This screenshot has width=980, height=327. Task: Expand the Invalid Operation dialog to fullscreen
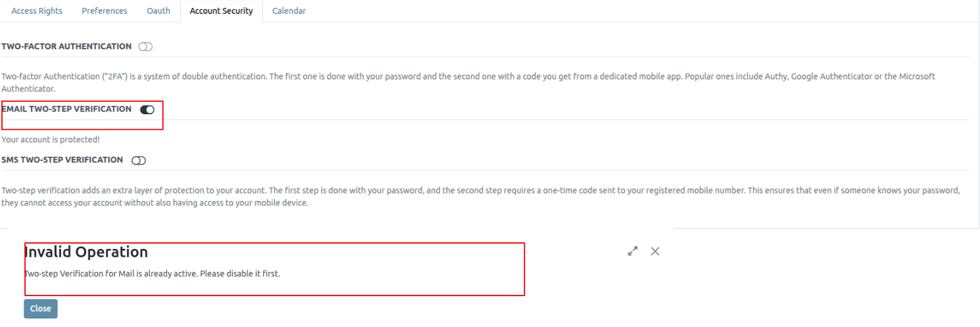point(632,251)
